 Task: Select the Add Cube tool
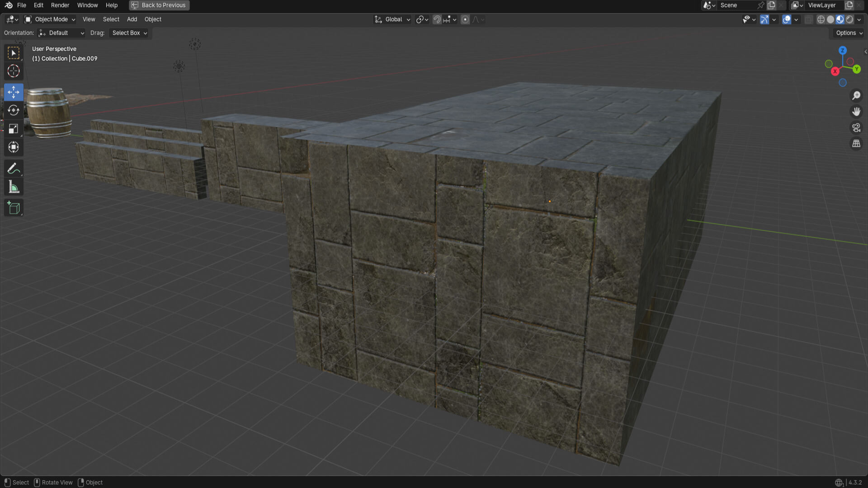tap(14, 208)
